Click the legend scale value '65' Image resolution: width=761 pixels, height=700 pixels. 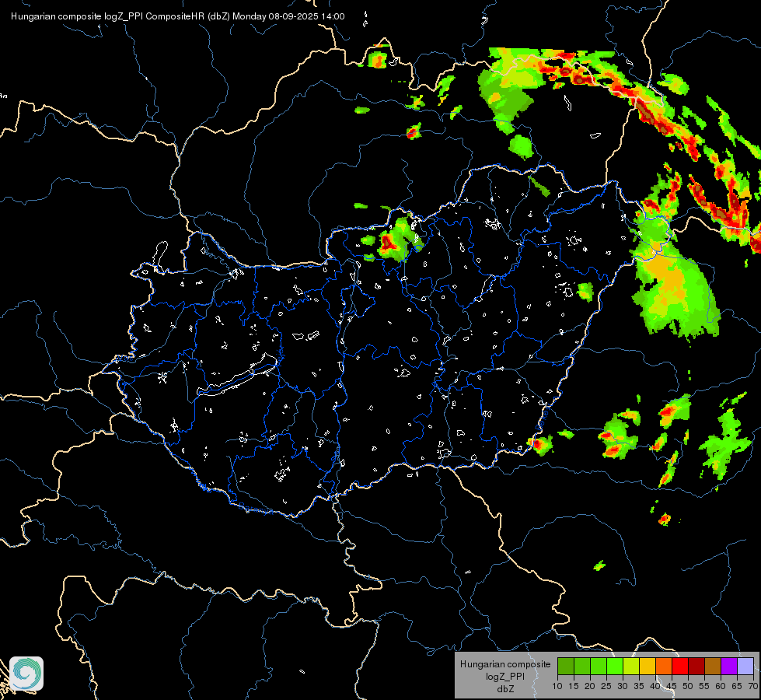(737, 687)
